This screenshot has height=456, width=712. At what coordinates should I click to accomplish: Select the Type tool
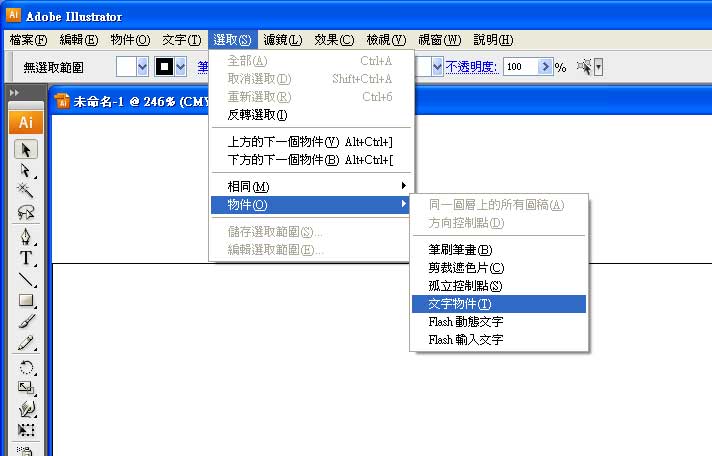pyautogui.click(x=26, y=258)
